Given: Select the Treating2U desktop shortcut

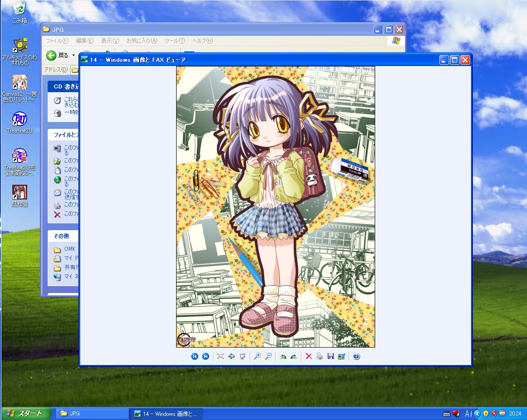Looking at the screenshot, I should point(20,122).
